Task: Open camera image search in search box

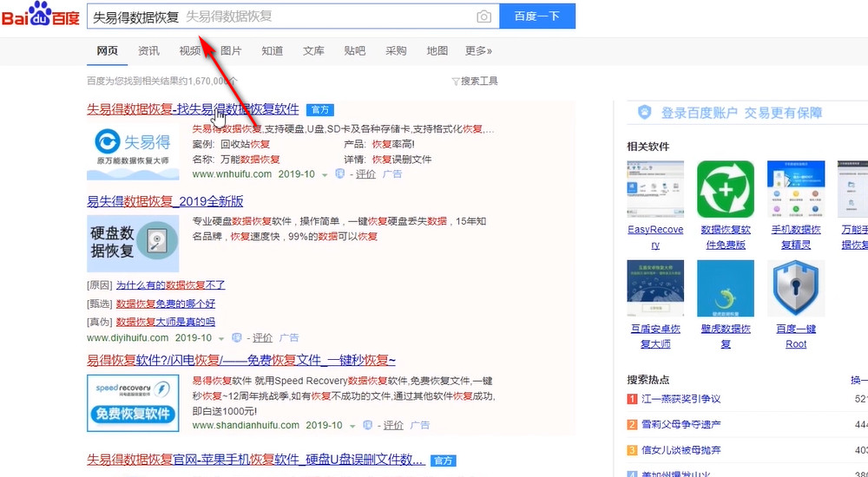Action: tap(483, 16)
